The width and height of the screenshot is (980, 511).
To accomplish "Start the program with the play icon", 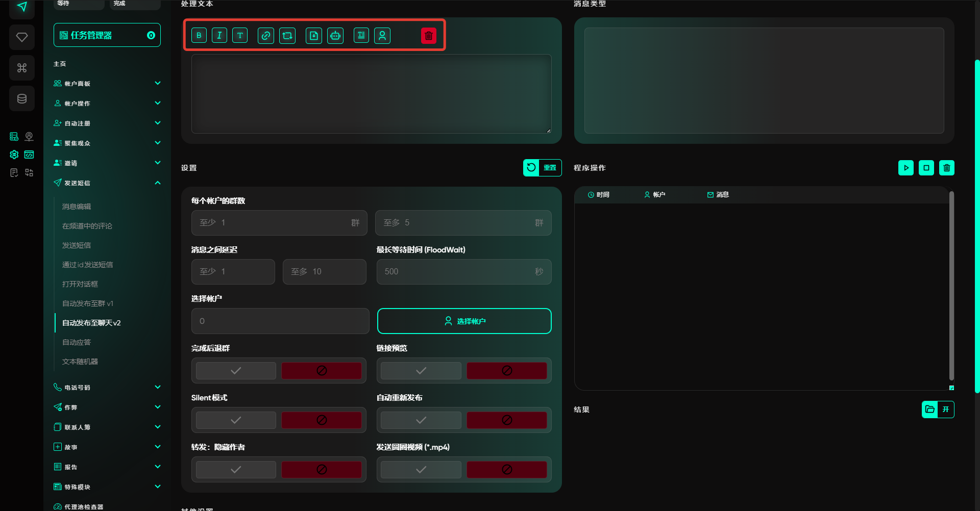I will (906, 168).
